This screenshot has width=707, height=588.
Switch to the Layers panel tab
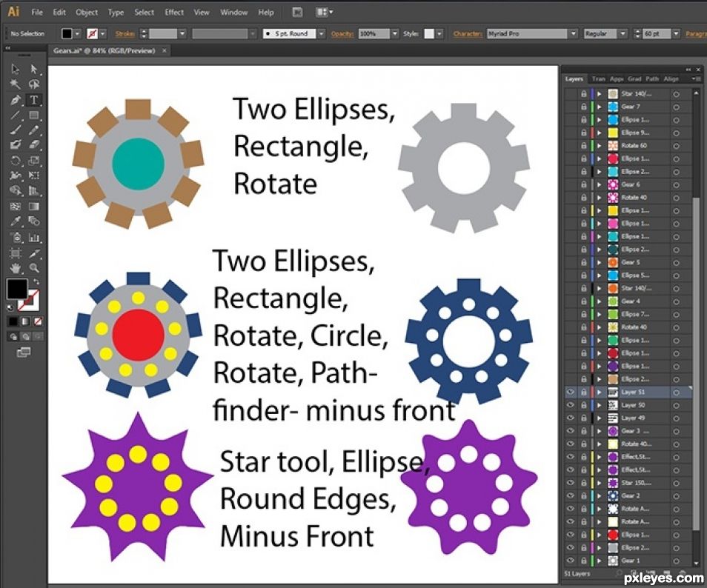coord(574,78)
